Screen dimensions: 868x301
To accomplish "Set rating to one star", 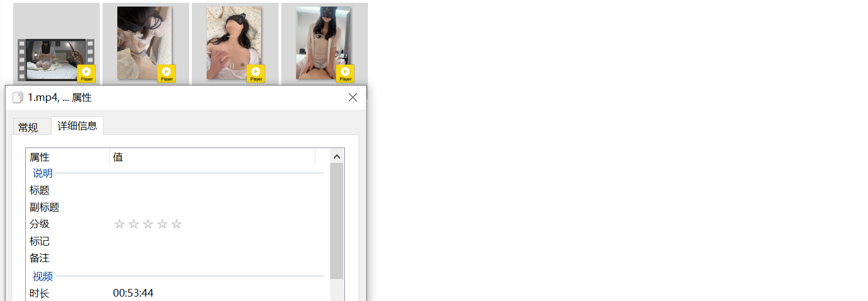I will [x=119, y=224].
